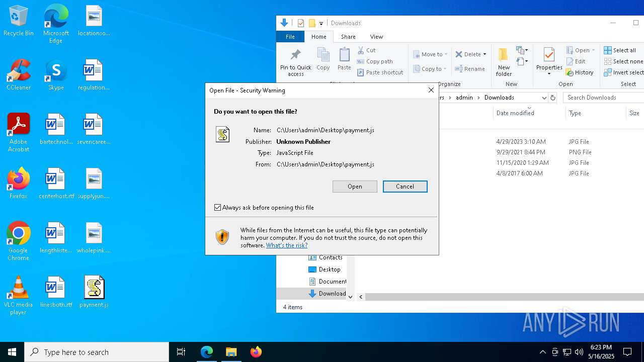Screen dimensions: 644x362
Task: Click Invert selection in ribbon
Action: (623, 72)
